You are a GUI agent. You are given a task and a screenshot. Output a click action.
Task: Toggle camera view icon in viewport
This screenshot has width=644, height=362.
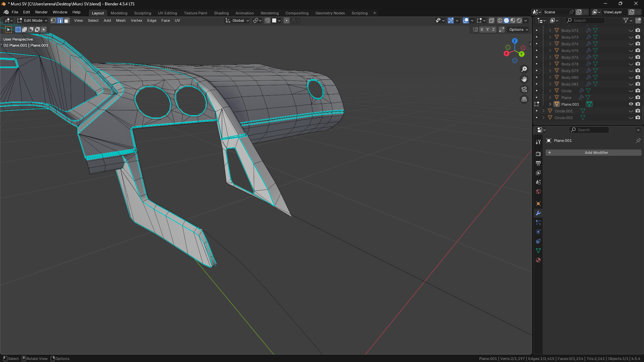(524, 89)
